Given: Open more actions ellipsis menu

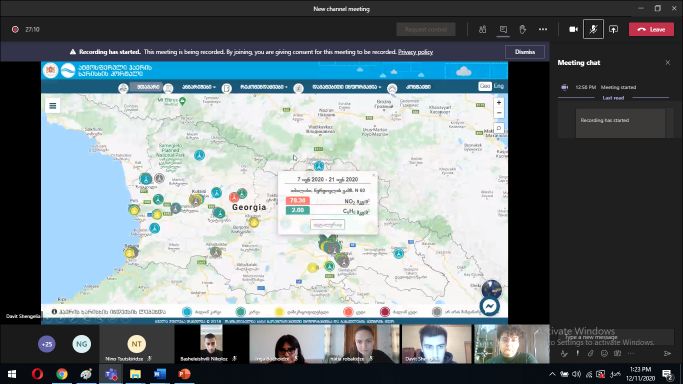Looking at the screenshot, I should pyautogui.click(x=543, y=30).
